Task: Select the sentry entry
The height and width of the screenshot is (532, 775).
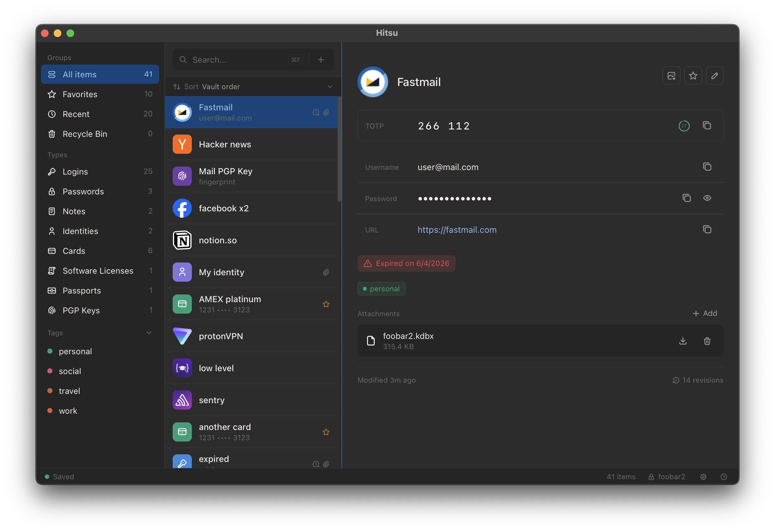Action: [x=251, y=400]
